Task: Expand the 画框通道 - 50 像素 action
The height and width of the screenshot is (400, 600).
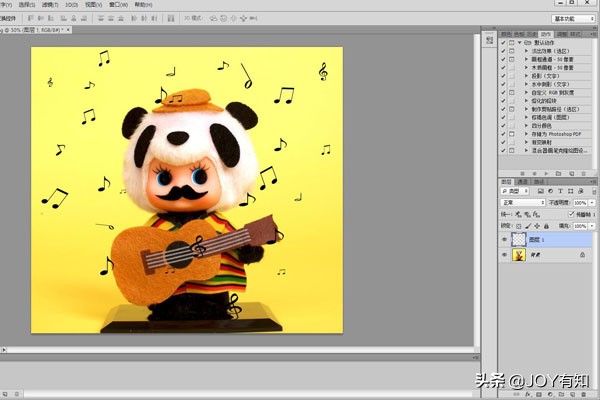Action: [526, 59]
